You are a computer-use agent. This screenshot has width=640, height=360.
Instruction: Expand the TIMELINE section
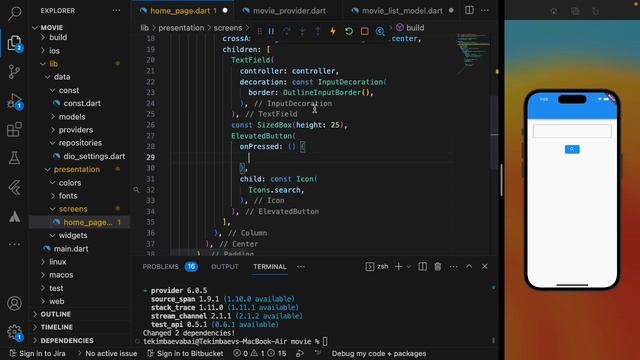(x=80, y=327)
